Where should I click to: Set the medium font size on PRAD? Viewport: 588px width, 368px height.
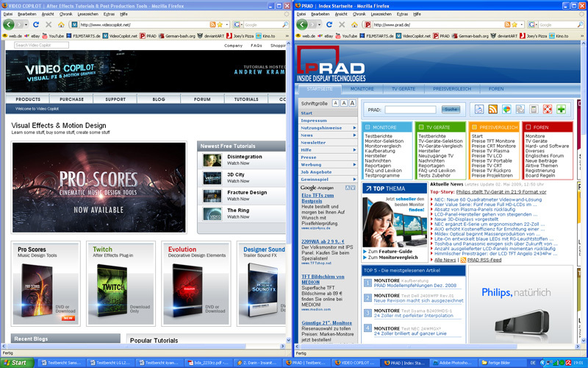[x=344, y=103]
